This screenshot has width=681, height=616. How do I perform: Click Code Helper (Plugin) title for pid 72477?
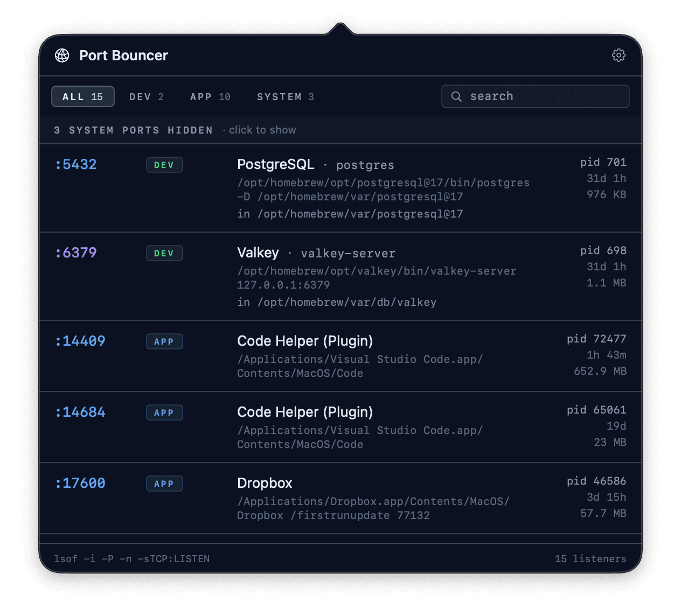pyautogui.click(x=305, y=341)
